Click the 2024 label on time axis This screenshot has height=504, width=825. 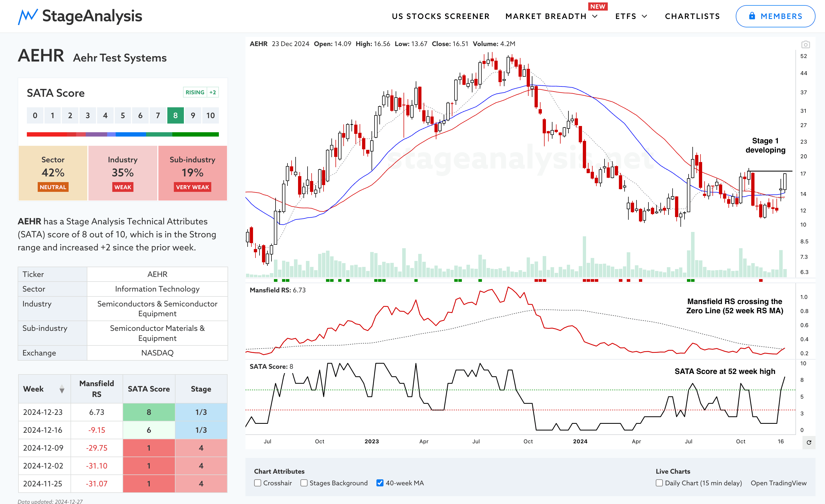pyautogui.click(x=580, y=441)
